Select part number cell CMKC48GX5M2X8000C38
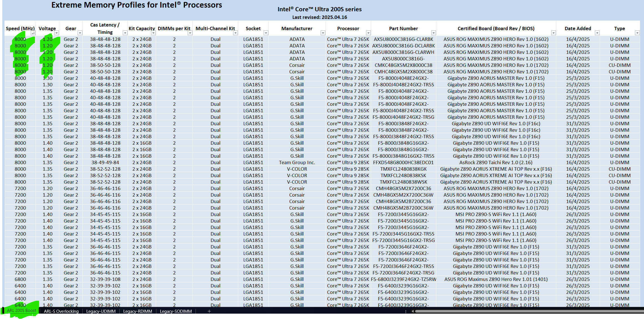Screen dimensions: 644x319 (403, 65)
